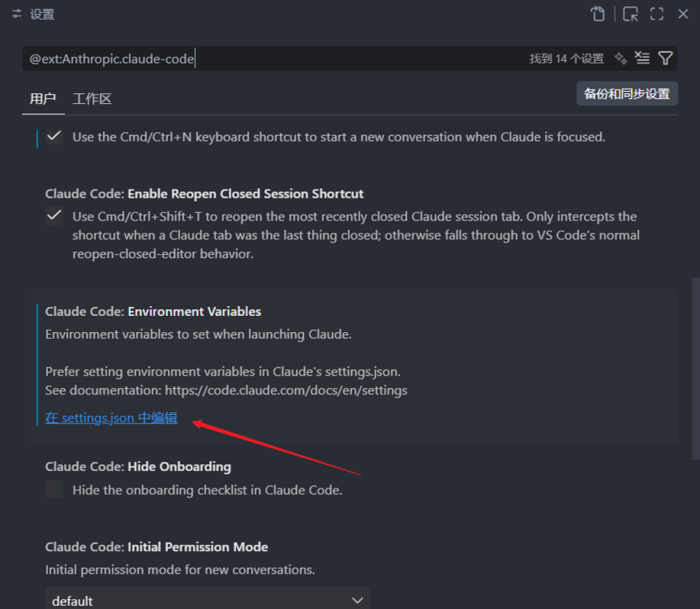The width and height of the screenshot is (700, 609).
Task: Click 备份和同步设置 button
Action: [x=627, y=93]
